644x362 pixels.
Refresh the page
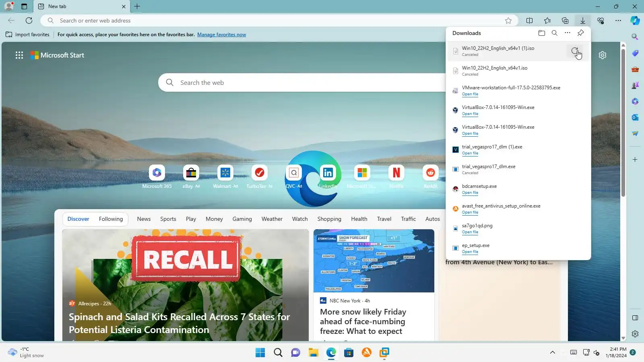[x=29, y=21]
